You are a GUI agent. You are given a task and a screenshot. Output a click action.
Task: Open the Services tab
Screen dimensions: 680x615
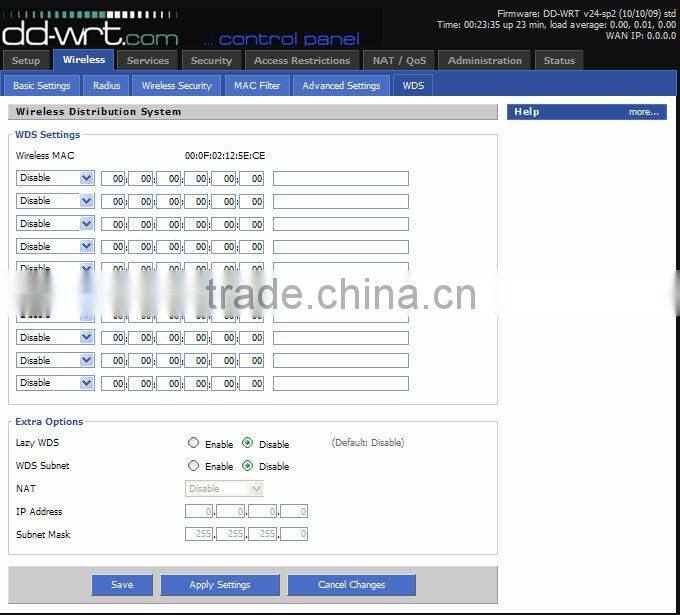tap(148, 60)
